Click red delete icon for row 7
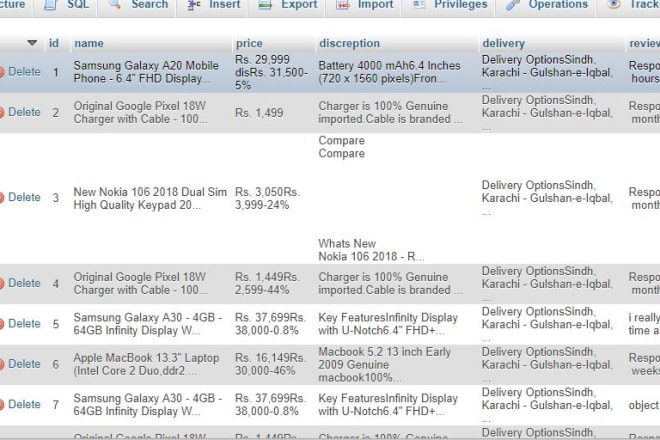This screenshot has height=440, width=660. coord(2,405)
